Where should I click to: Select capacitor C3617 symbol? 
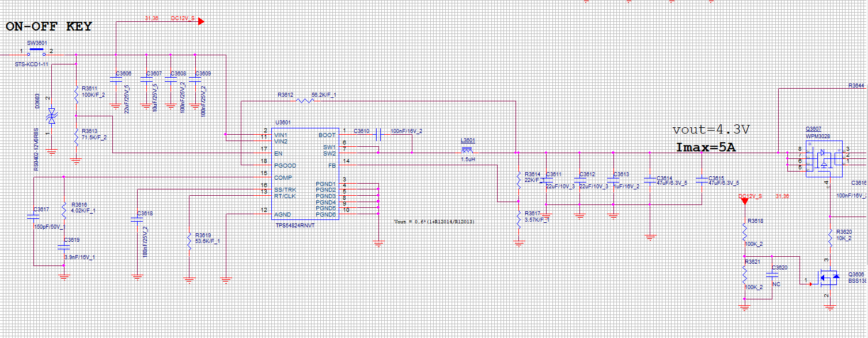[x=33, y=217]
